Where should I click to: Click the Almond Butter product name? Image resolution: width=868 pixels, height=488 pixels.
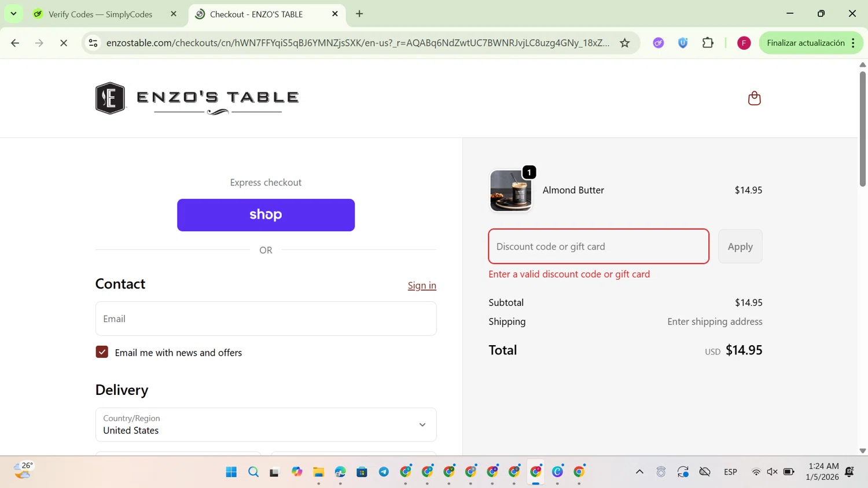coord(573,190)
